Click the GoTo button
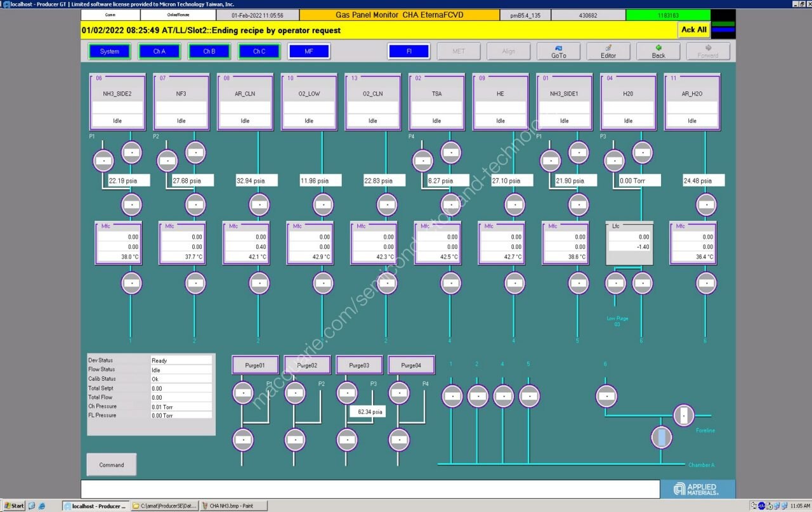 (558, 51)
